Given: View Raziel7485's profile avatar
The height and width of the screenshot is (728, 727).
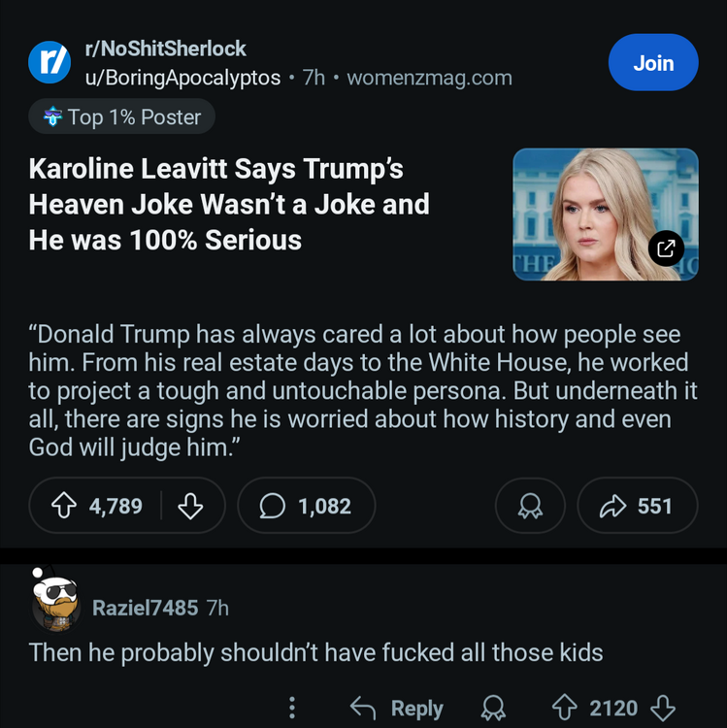Looking at the screenshot, I should [x=55, y=600].
